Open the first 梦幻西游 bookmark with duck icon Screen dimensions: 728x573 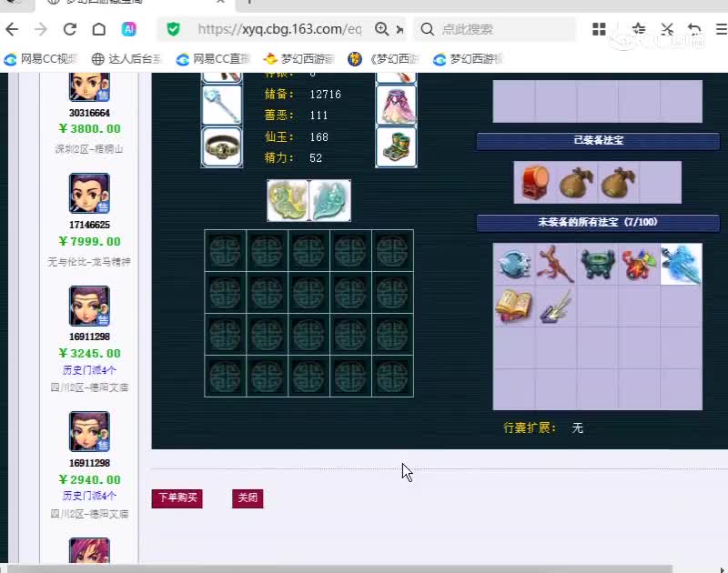[298, 59]
